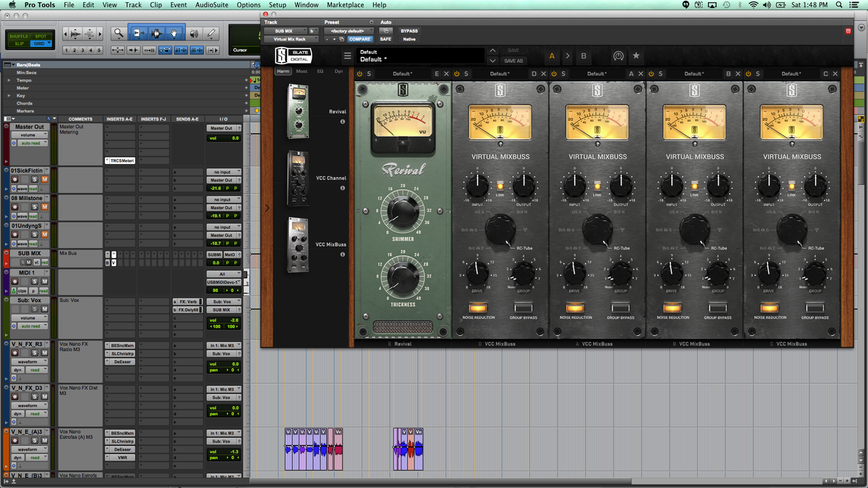Select the Trim tool
This screenshot has width=868, height=488.
pos(138,33)
